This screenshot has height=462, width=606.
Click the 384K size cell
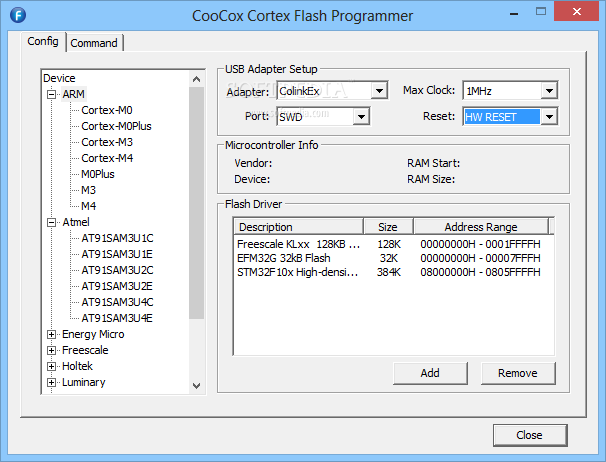pos(389,272)
